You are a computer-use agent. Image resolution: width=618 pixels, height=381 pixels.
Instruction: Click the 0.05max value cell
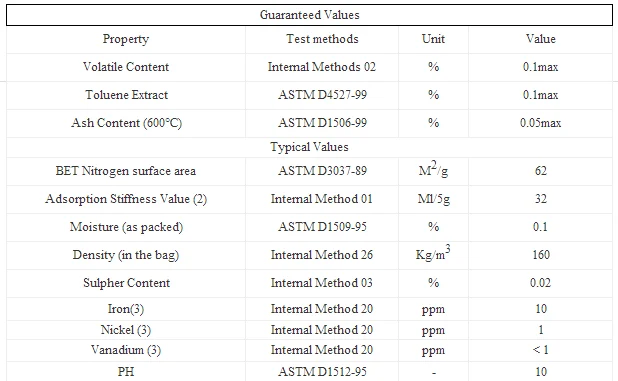point(540,123)
